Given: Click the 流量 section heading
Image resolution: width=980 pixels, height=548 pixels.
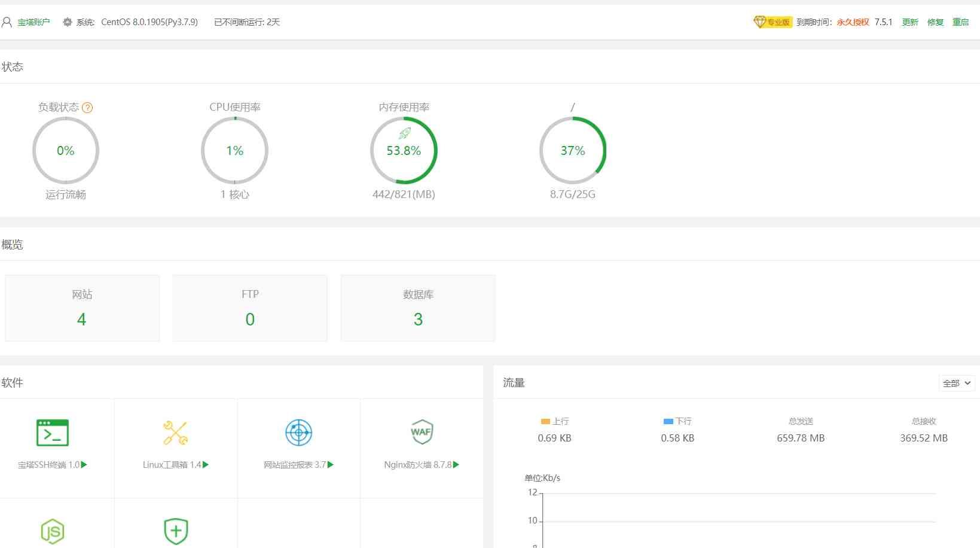Looking at the screenshot, I should [x=514, y=383].
